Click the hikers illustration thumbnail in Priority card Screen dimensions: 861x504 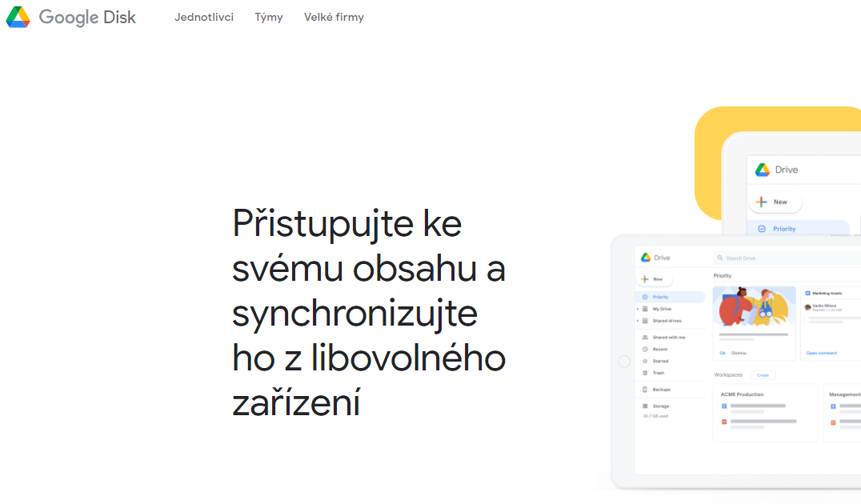pos(754,306)
